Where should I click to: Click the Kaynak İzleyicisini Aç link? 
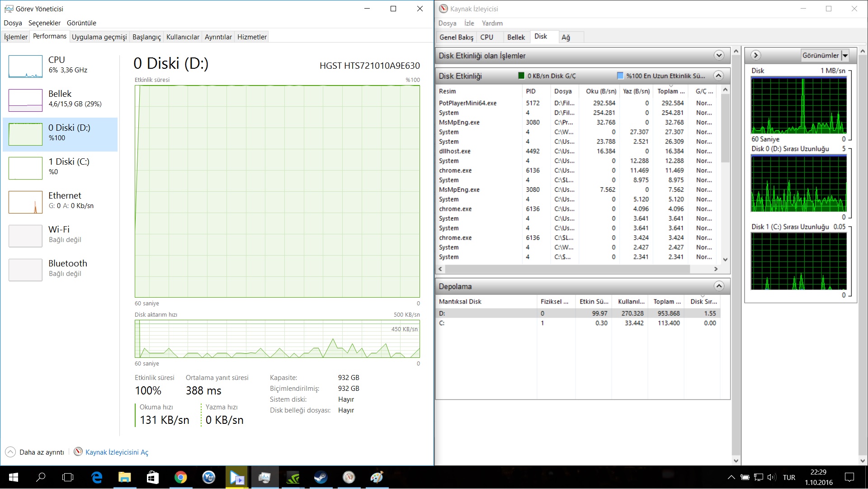[117, 452]
